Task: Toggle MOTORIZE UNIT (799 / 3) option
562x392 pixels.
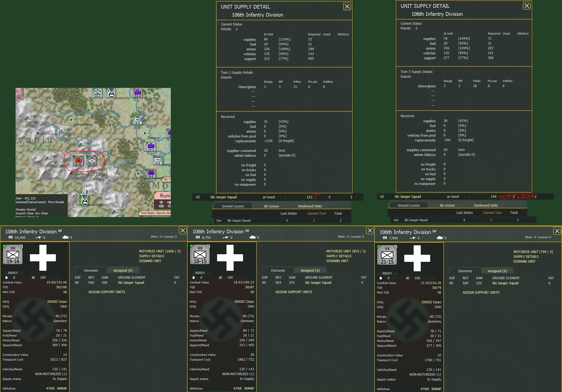Action: pyautogui.click(x=533, y=252)
